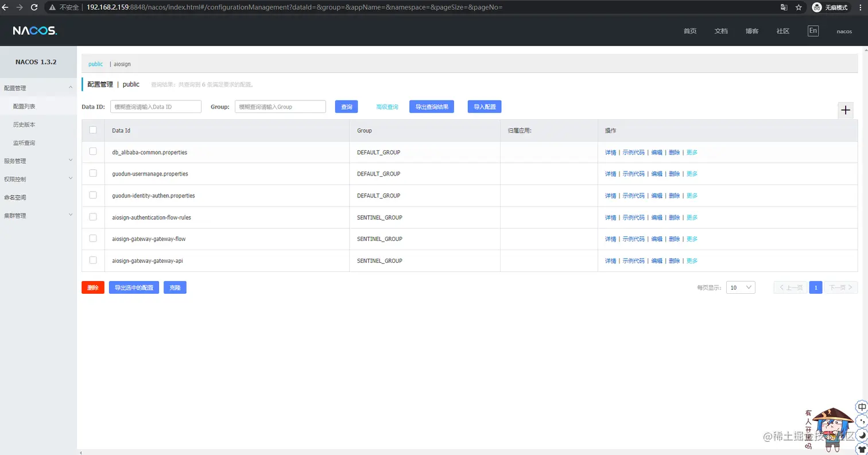868x455 pixels.
Task: Click the browser forward arrow
Action: pos(20,7)
